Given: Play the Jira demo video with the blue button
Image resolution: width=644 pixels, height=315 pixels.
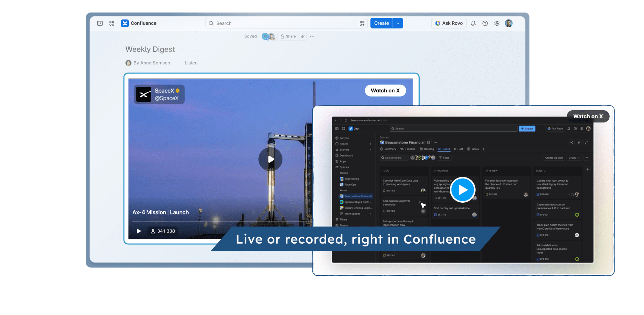Looking at the screenshot, I should (463, 190).
